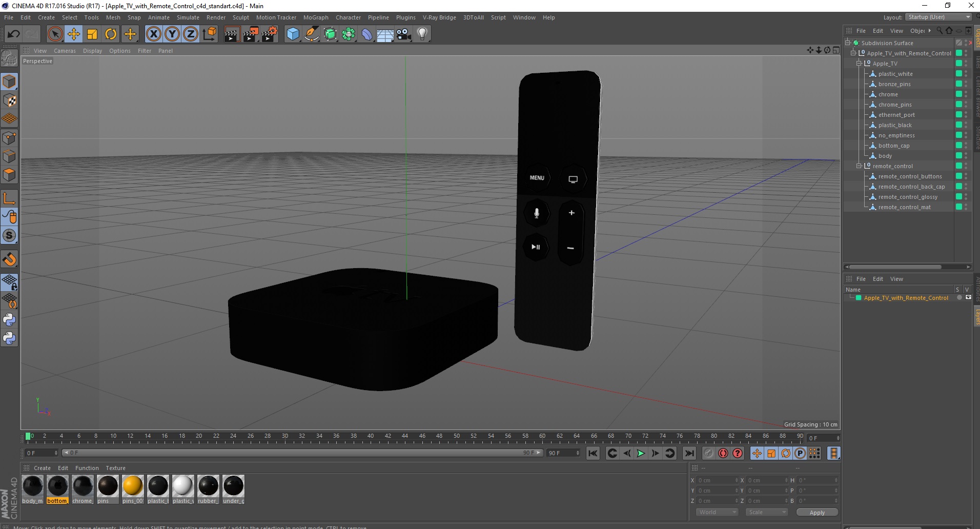
Task: Toggle visibility dots of remote_control_glossy
Action: (966, 197)
